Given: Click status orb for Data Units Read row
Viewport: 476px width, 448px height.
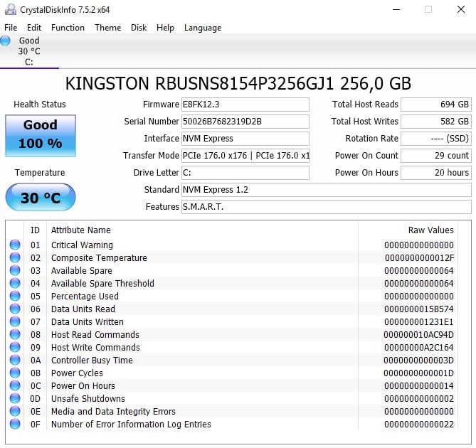Looking at the screenshot, I should [15, 309].
